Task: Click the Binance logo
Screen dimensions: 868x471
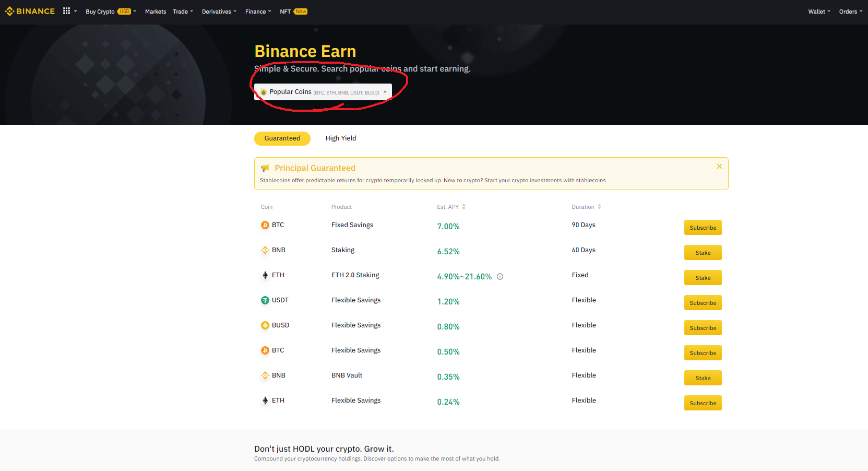Action: [x=30, y=11]
